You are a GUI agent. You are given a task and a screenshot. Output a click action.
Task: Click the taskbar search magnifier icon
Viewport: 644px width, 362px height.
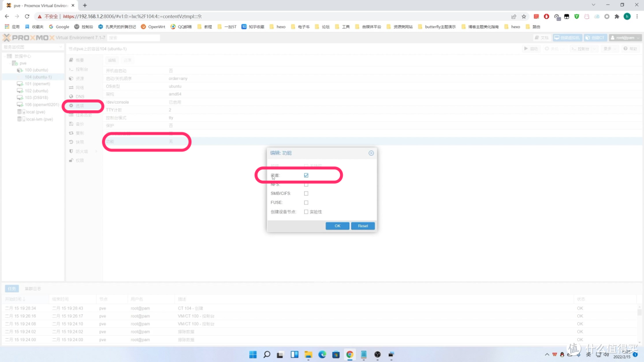(x=267, y=354)
